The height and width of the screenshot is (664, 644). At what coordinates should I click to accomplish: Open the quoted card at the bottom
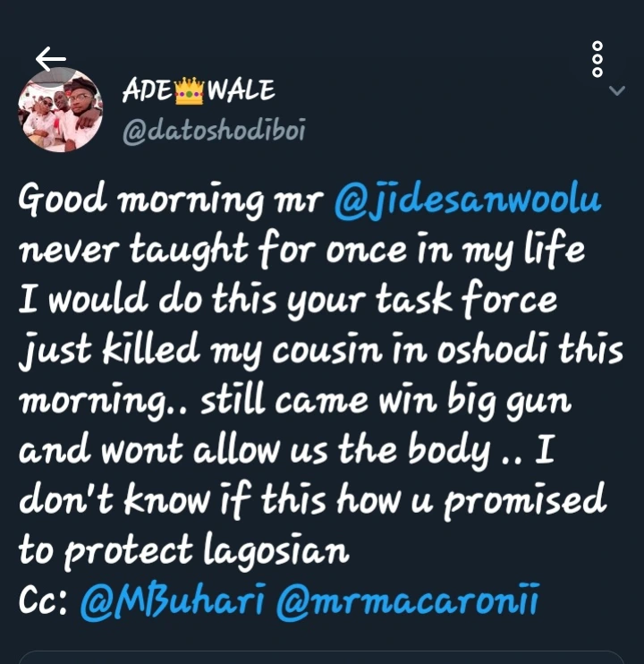322,657
